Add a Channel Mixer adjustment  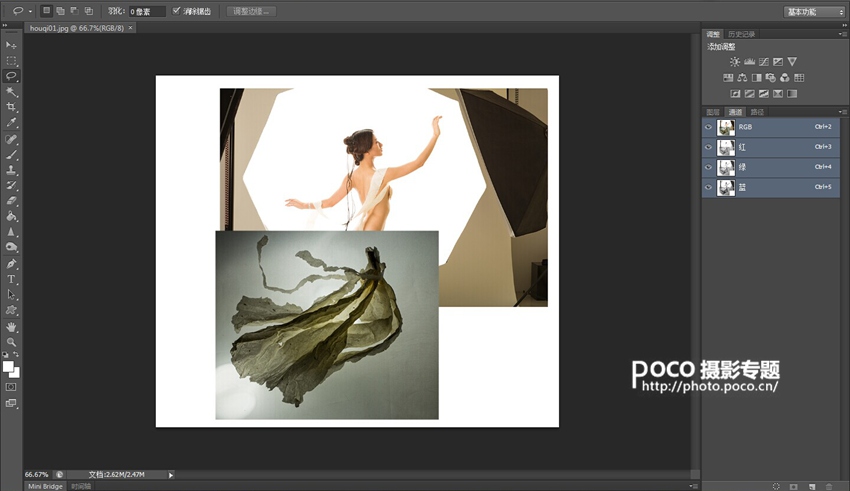784,77
